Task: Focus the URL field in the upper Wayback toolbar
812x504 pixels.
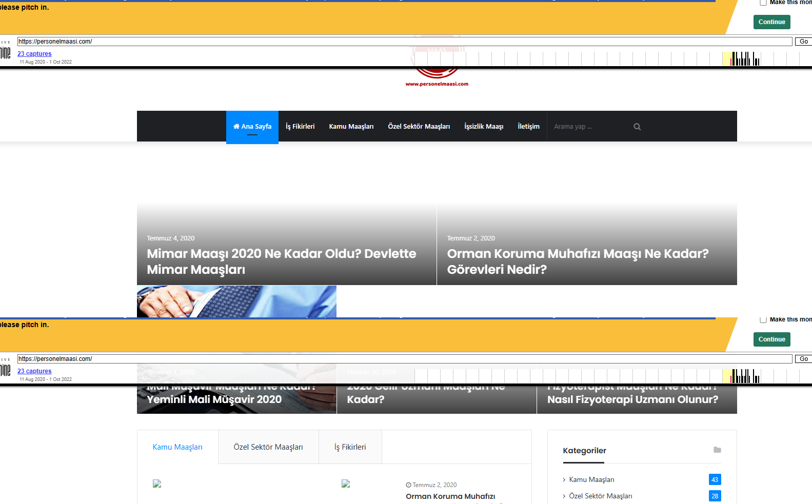Action: pyautogui.click(x=405, y=42)
